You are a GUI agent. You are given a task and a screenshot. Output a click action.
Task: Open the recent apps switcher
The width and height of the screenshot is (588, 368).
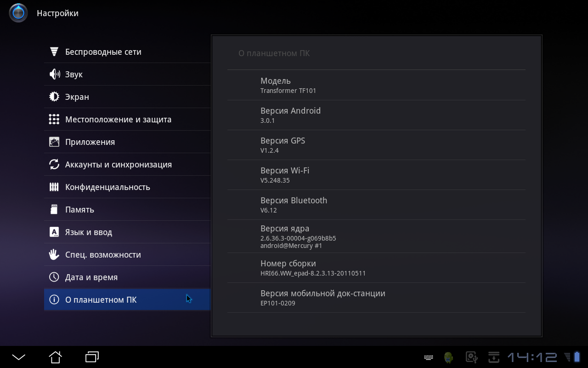coord(92,357)
